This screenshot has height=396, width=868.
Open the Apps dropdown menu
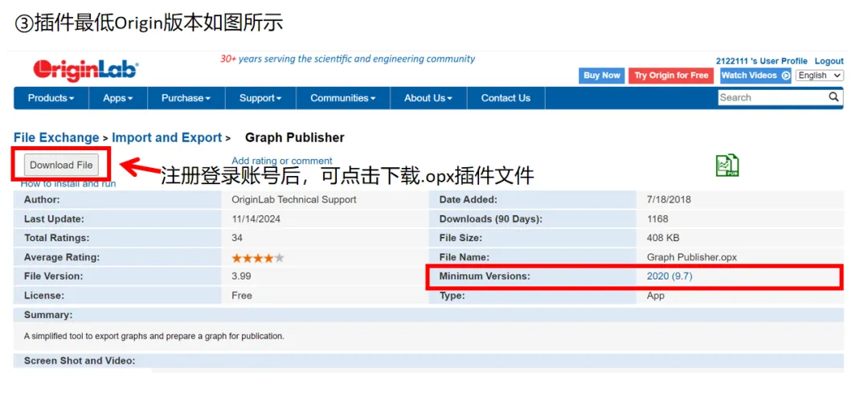[x=118, y=98]
